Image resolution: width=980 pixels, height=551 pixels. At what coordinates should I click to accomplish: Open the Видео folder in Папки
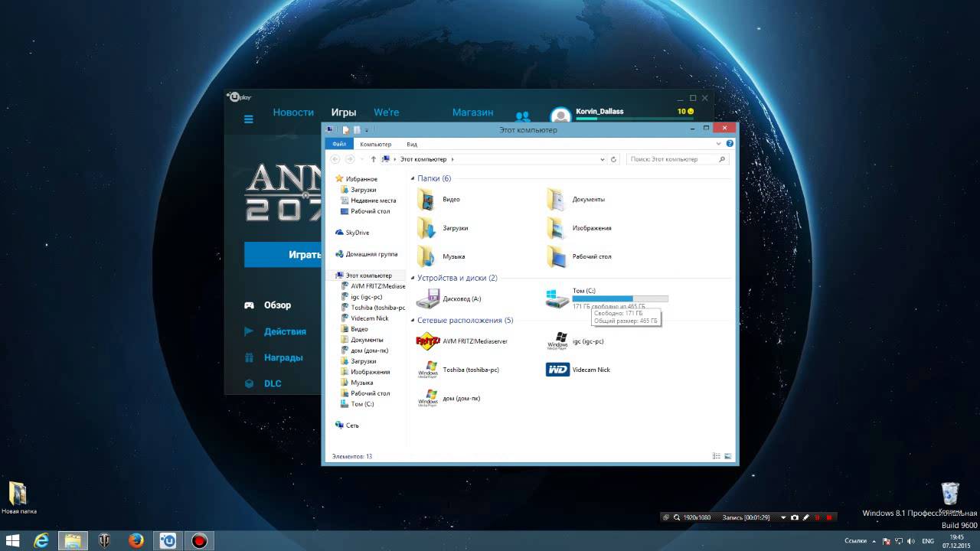pos(437,200)
